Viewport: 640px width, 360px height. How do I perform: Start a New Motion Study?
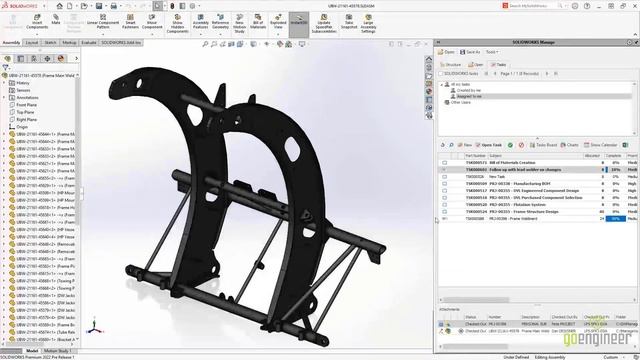(239, 24)
